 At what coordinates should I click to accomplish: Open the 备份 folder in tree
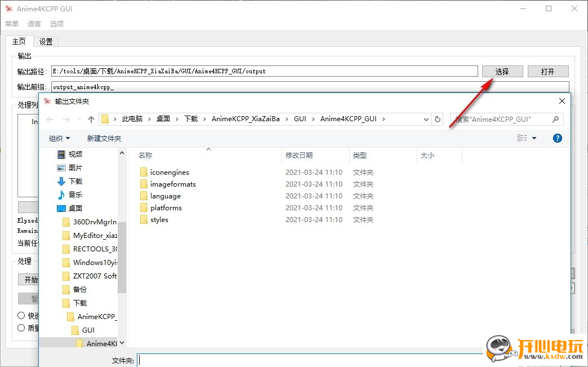click(x=74, y=289)
